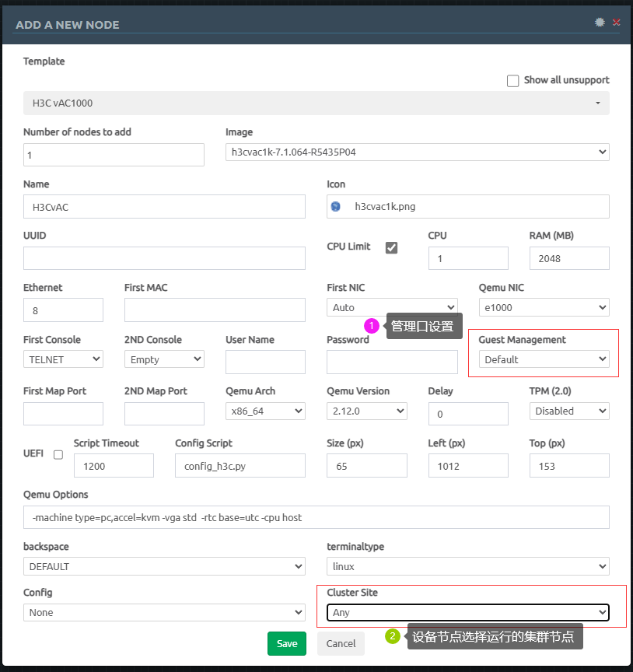Click the Ethernet count field
The height and width of the screenshot is (672, 633).
(x=63, y=310)
